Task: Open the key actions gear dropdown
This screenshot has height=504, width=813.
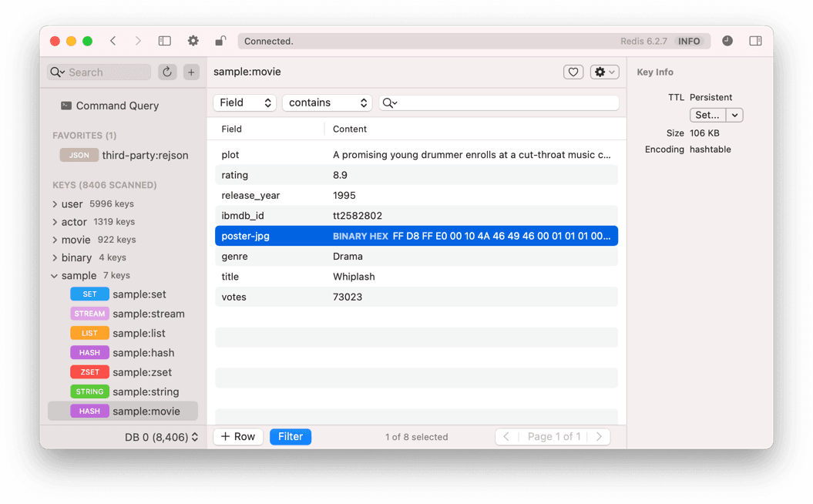Action: (604, 72)
